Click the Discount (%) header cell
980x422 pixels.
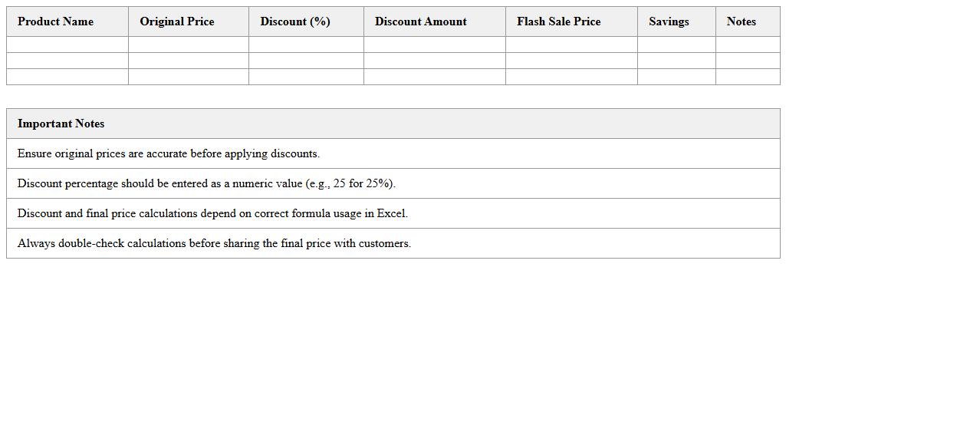(307, 21)
